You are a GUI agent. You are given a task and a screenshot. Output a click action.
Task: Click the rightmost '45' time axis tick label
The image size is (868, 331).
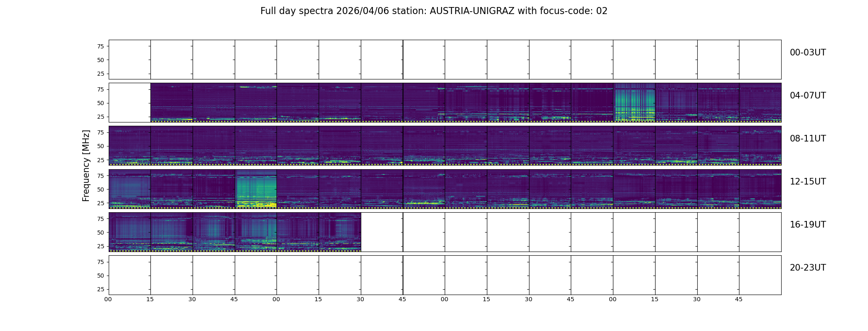(x=739, y=299)
